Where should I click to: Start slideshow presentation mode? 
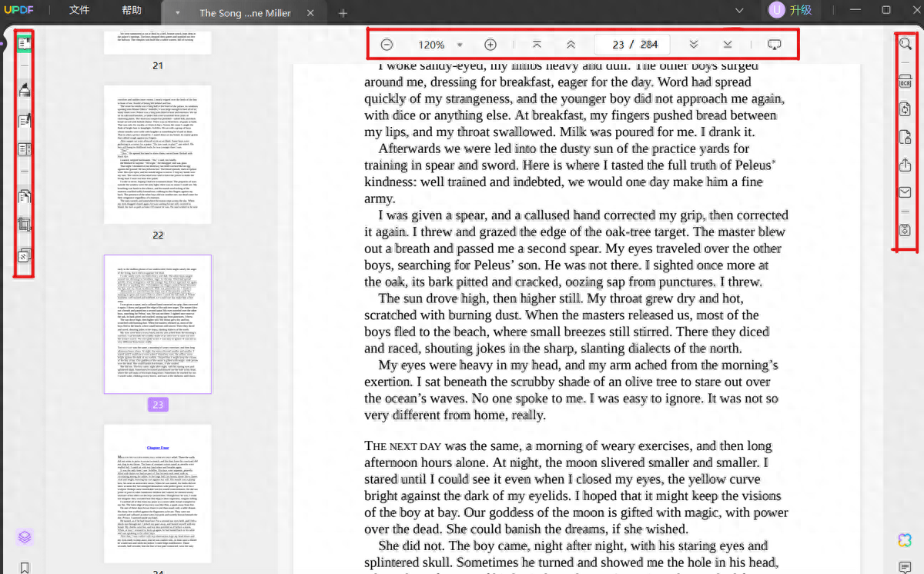click(775, 45)
